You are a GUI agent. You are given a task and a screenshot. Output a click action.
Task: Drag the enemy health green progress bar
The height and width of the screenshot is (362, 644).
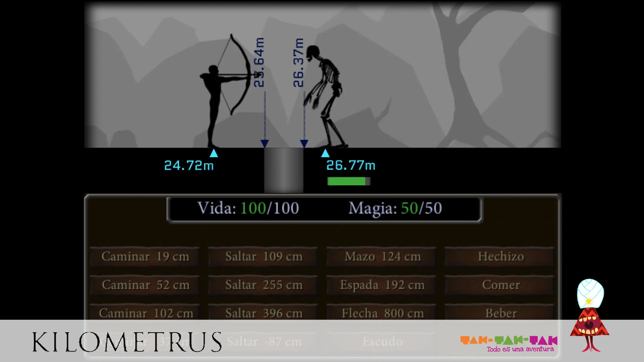[349, 181]
